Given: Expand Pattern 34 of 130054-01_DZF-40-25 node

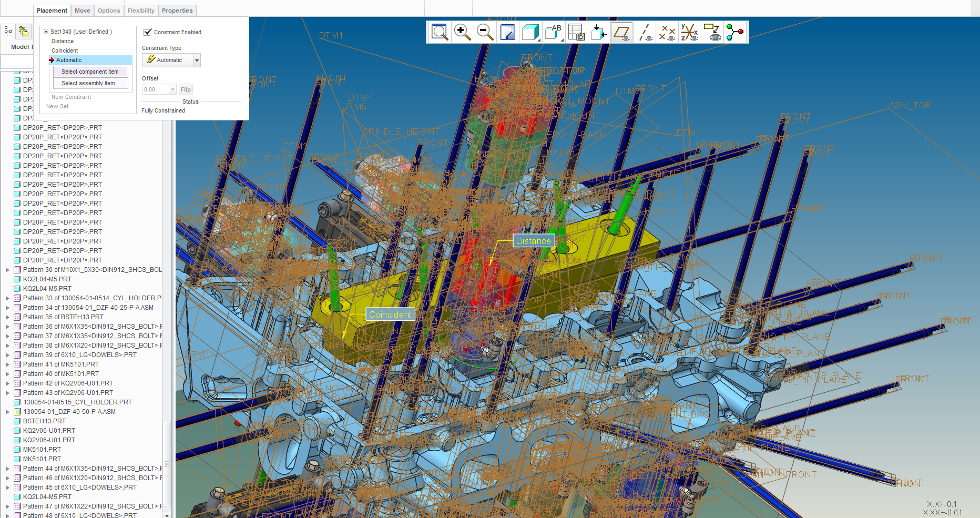Looking at the screenshot, I should (x=7, y=308).
